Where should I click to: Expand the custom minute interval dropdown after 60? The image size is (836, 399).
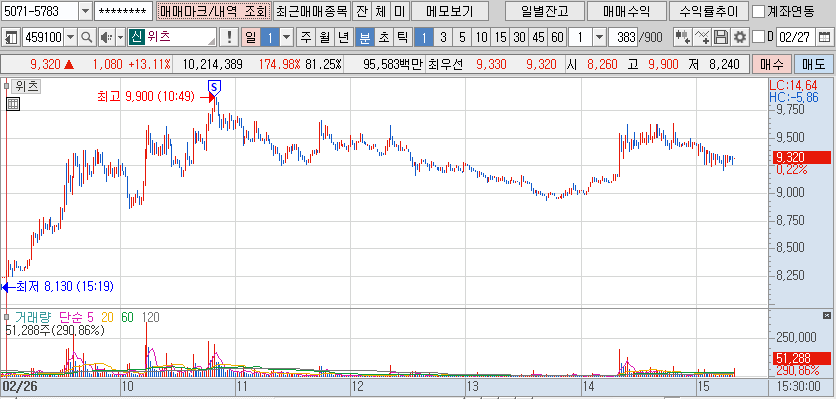[x=599, y=37]
